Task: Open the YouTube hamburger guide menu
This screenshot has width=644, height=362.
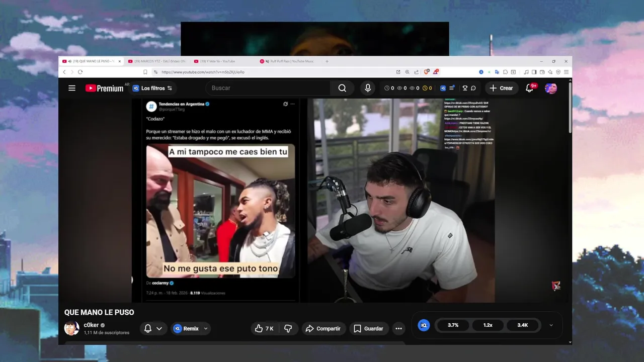Action: 72,88
